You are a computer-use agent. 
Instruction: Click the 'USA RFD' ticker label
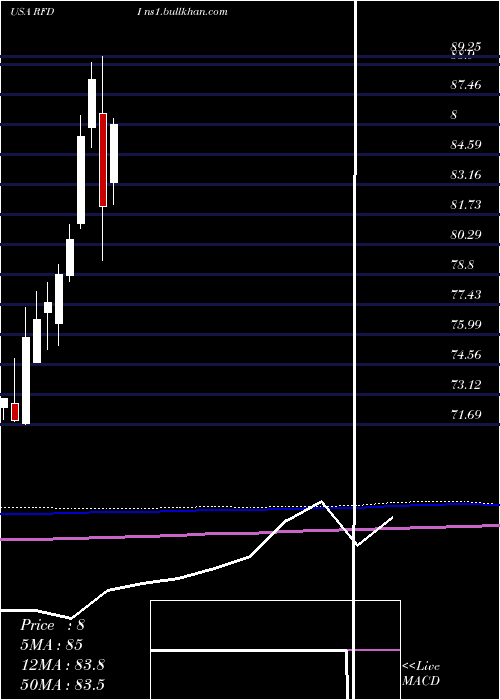coord(32,12)
